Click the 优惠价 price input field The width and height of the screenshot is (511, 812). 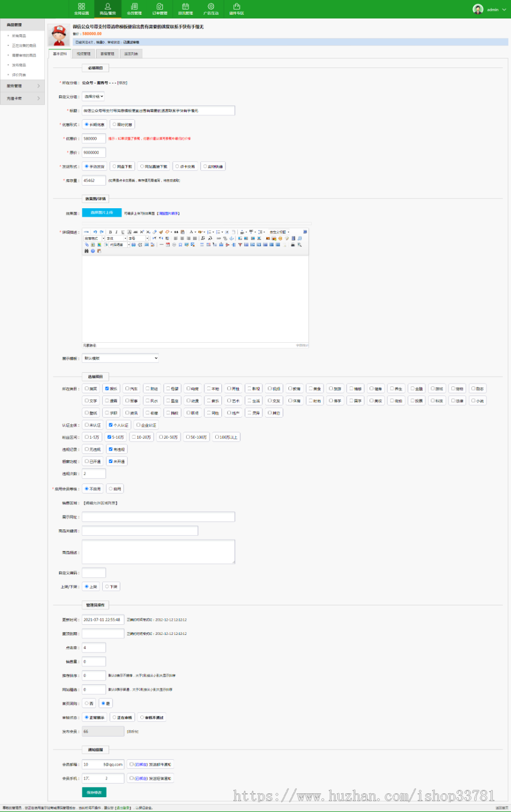pyautogui.click(x=94, y=138)
